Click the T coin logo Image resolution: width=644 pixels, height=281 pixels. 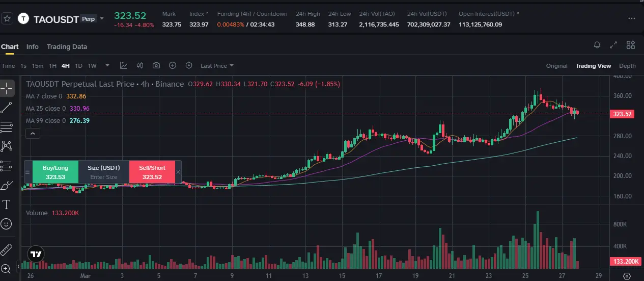coord(23,19)
